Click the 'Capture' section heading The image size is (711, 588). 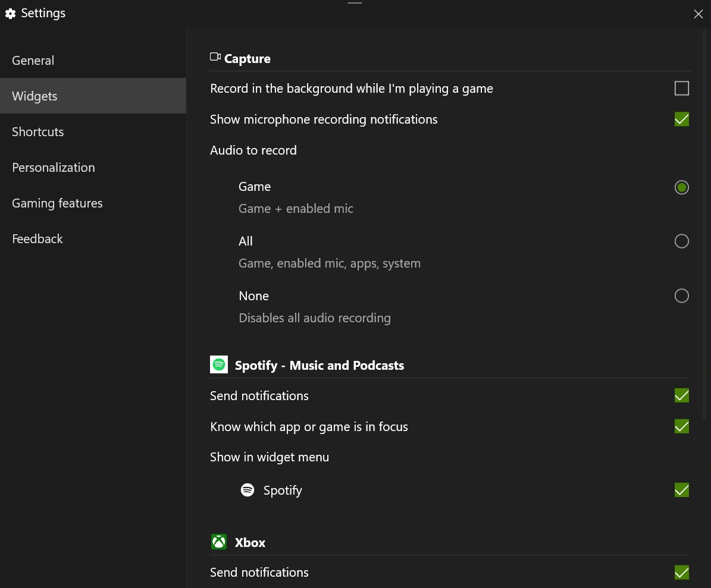(247, 59)
